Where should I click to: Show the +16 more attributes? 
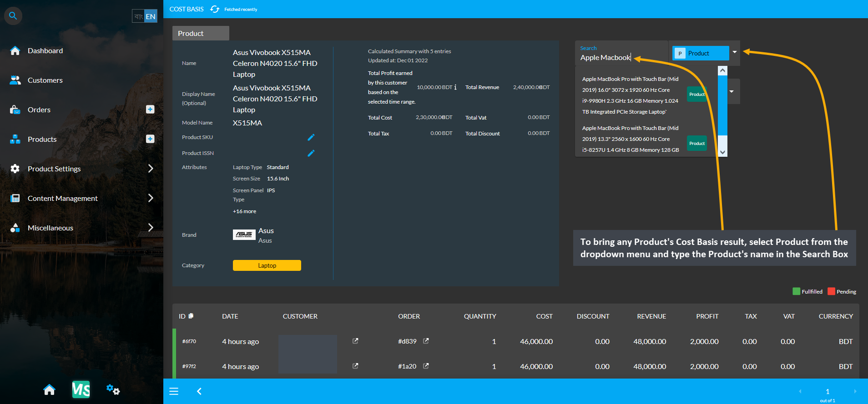[244, 211]
